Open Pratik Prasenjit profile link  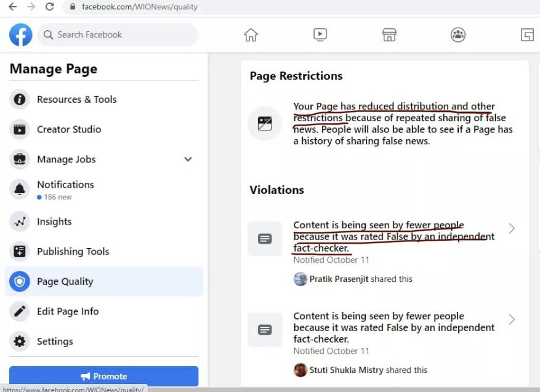339,279
